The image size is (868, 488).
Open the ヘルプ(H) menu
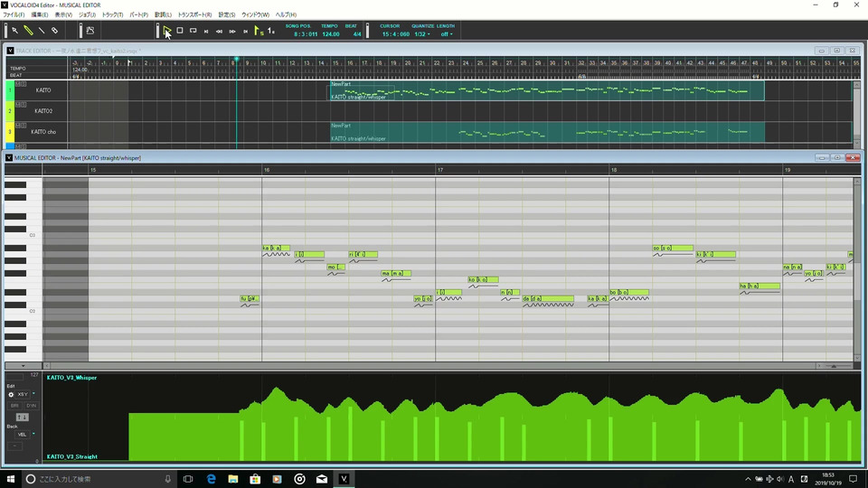pyautogui.click(x=286, y=15)
